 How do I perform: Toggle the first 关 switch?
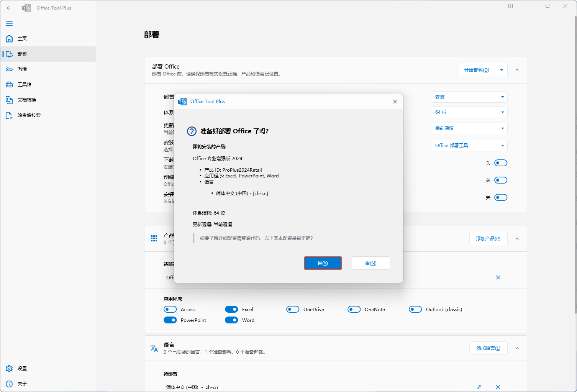pyautogui.click(x=501, y=163)
